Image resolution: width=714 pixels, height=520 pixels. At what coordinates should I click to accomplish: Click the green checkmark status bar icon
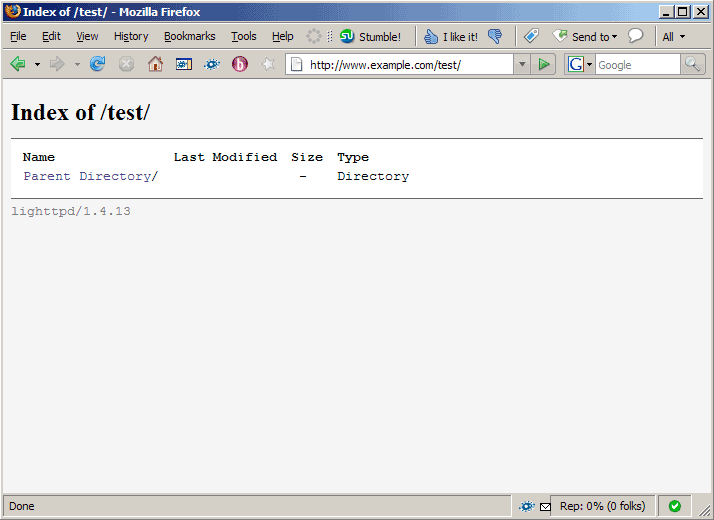pyautogui.click(x=674, y=506)
